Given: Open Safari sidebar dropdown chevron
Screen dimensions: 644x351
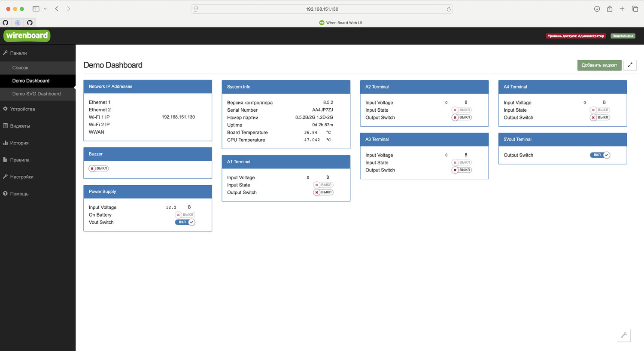Looking at the screenshot, I should coord(45,9).
